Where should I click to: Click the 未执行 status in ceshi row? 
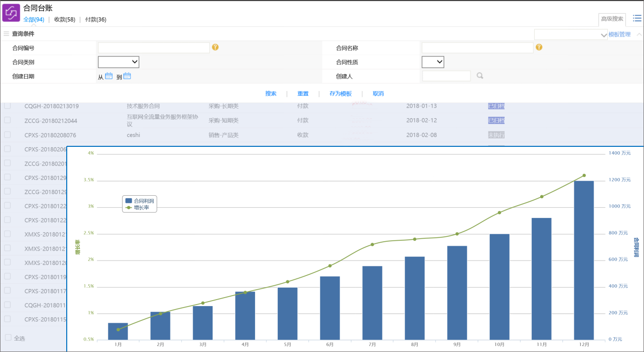click(x=496, y=135)
